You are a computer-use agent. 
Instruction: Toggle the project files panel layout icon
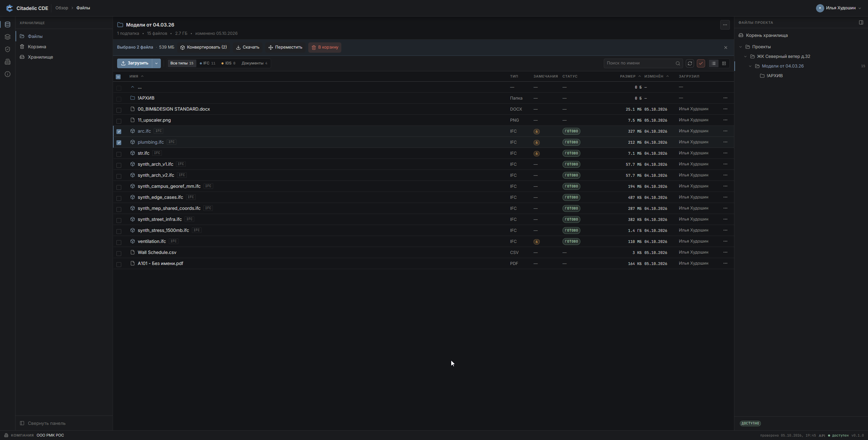(861, 22)
